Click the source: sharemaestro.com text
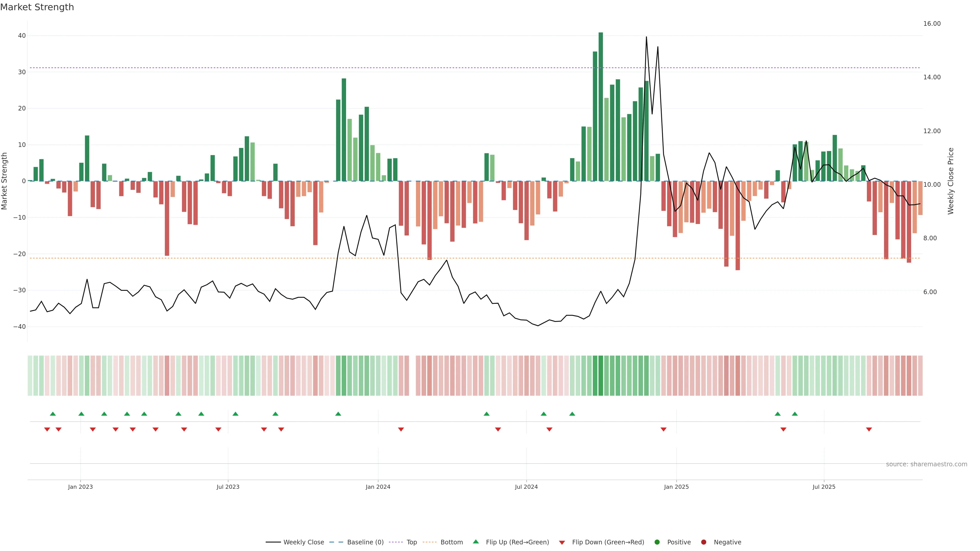This screenshot has width=980, height=551. 926,464
